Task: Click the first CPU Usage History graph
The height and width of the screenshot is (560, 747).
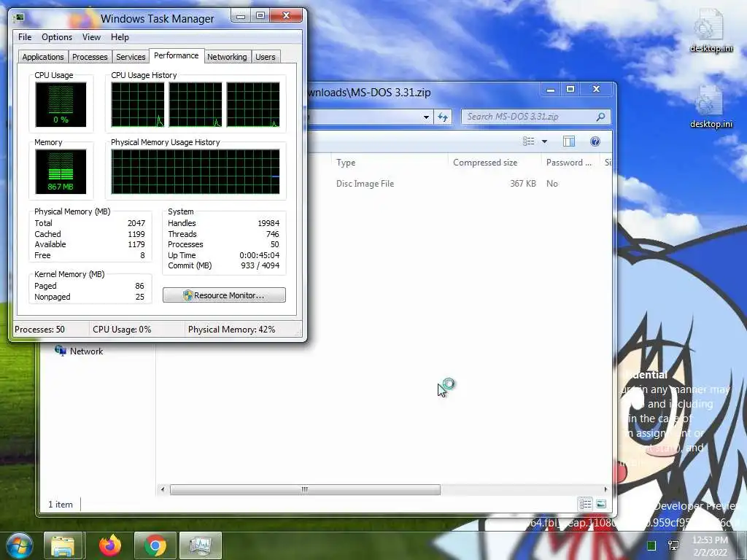Action: (x=138, y=104)
